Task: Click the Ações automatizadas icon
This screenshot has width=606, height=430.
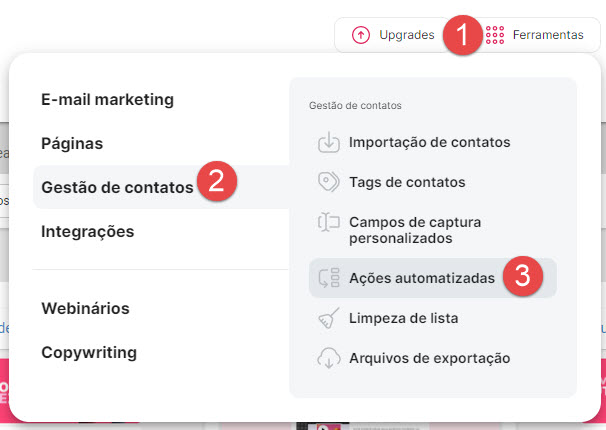Action: tap(329, 278)
